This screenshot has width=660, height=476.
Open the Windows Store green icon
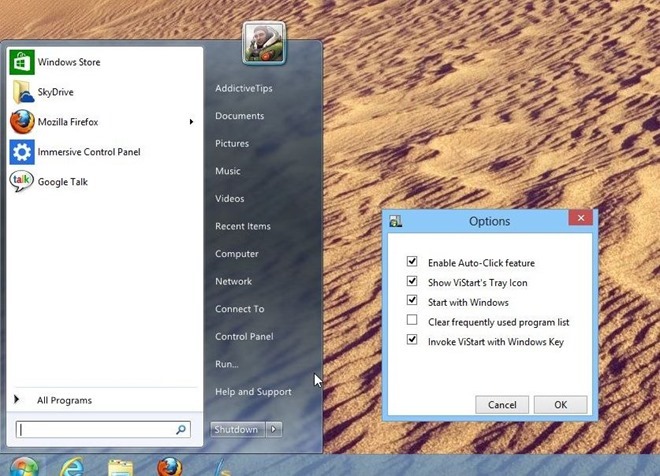click(x=22, y=62)
